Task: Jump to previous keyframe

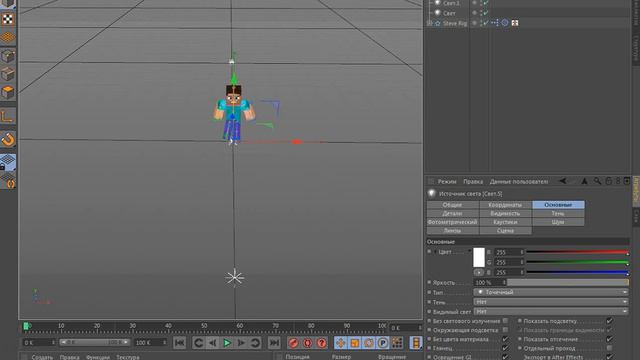Action: pyautogui.click(x=198, y=343)
